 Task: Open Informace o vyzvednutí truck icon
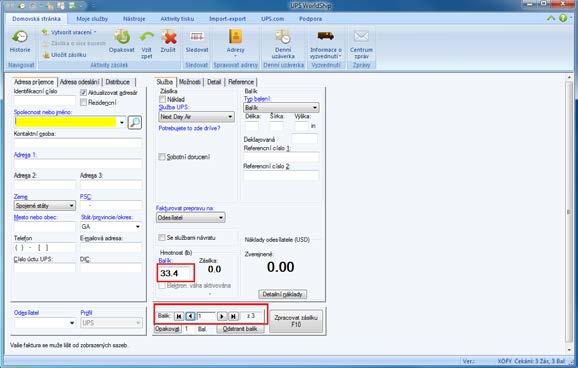point(326,44)
